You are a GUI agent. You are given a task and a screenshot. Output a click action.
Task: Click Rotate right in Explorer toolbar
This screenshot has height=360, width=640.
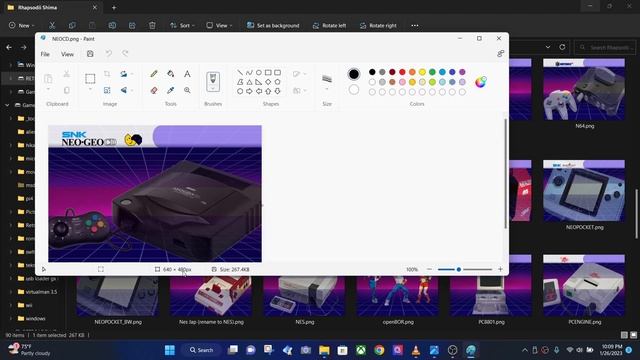coord(378,25)
